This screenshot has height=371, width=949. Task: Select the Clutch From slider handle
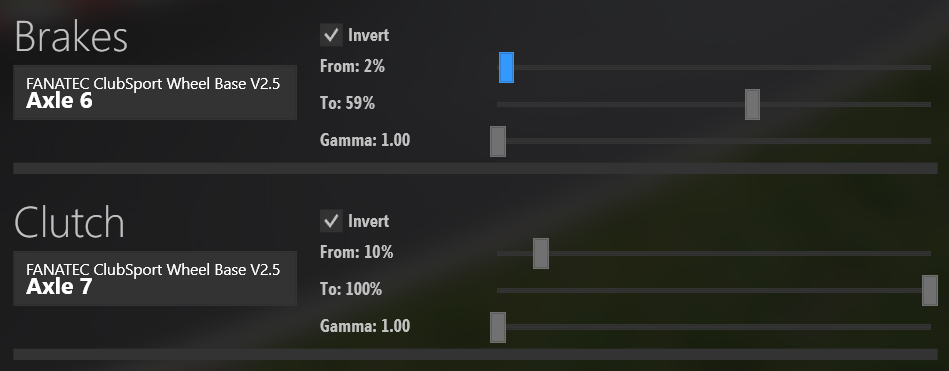[x=540, y=253]
